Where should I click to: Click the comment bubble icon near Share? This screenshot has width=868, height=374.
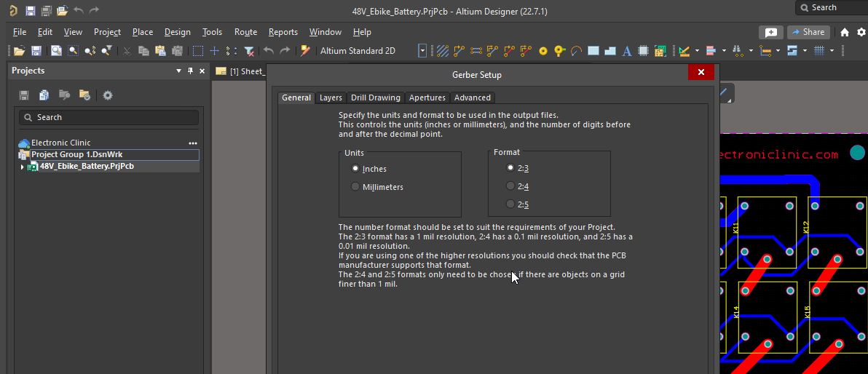(771, 32)
